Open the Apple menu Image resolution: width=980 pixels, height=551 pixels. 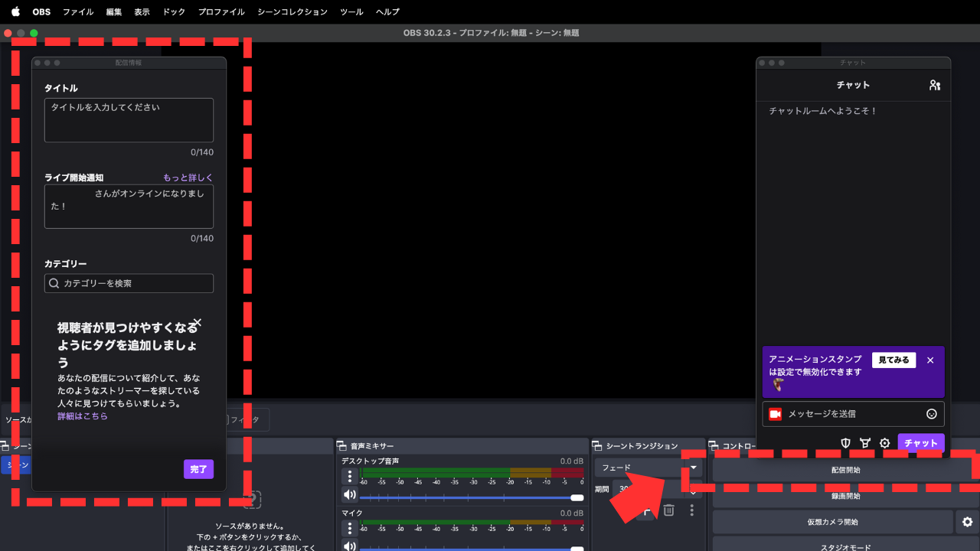point(15,11)
